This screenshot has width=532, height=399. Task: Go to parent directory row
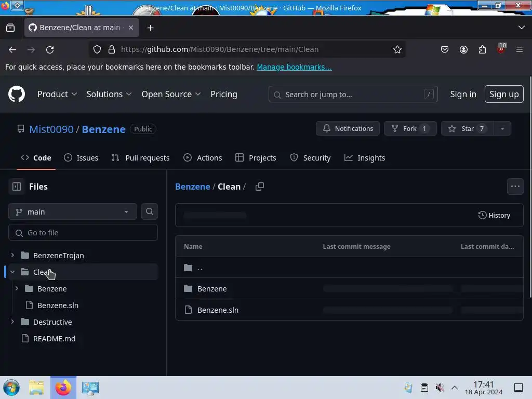point(349,268)
